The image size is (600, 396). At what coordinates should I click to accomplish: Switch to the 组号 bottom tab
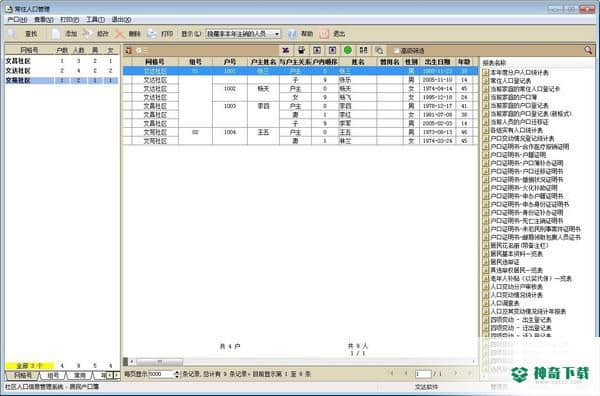pos(53,376)
